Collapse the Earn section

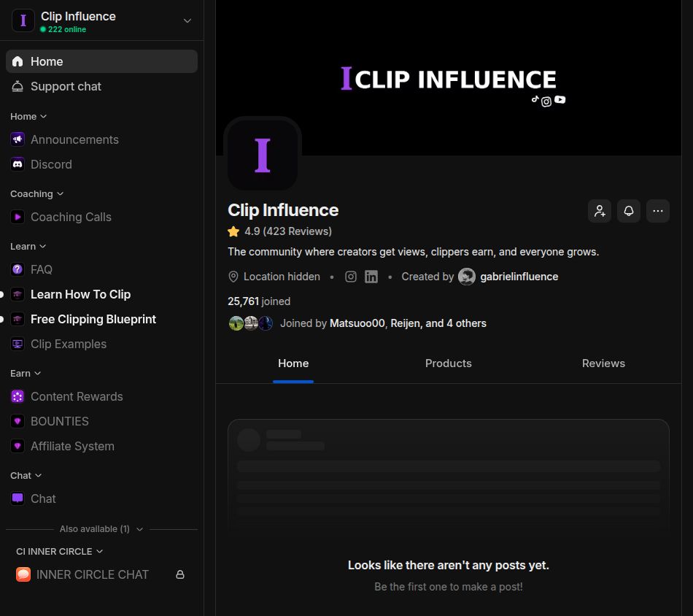point(26,373)
